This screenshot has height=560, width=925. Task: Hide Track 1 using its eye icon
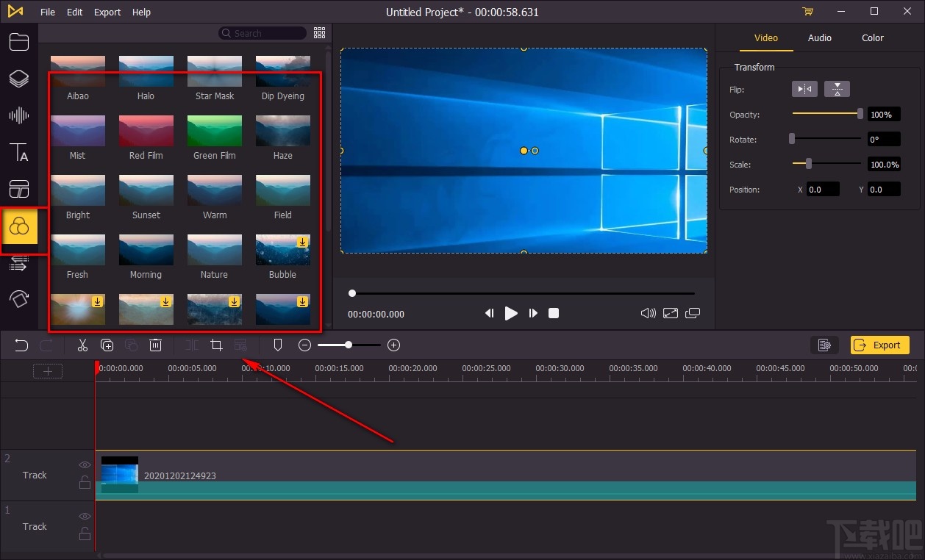85,517
